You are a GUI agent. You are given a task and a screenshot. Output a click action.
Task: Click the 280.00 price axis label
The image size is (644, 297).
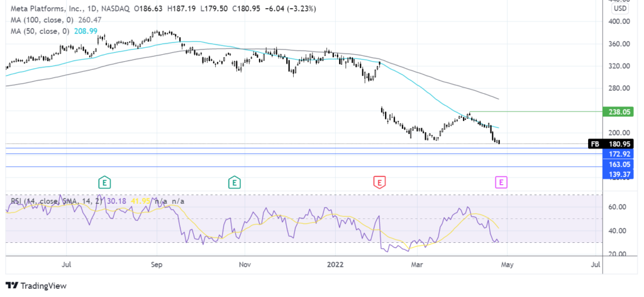619,88
